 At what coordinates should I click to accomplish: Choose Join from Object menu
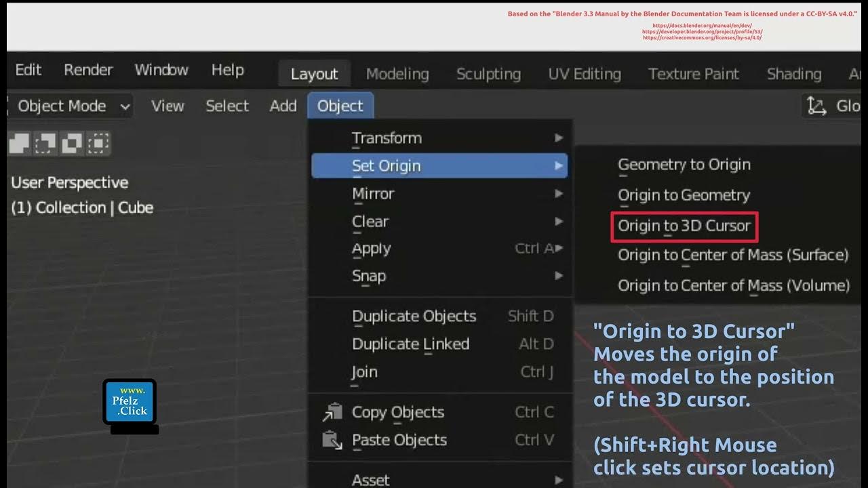click(x=439, y=371)
